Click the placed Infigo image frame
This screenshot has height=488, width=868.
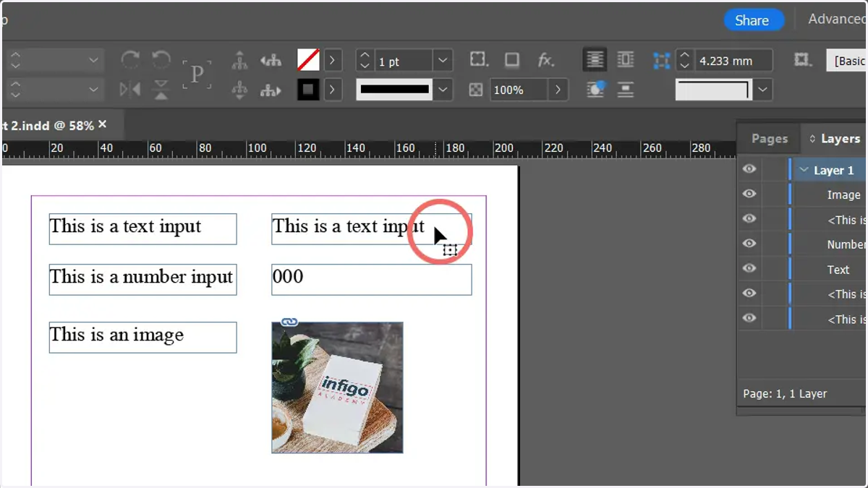pos(337,388)
